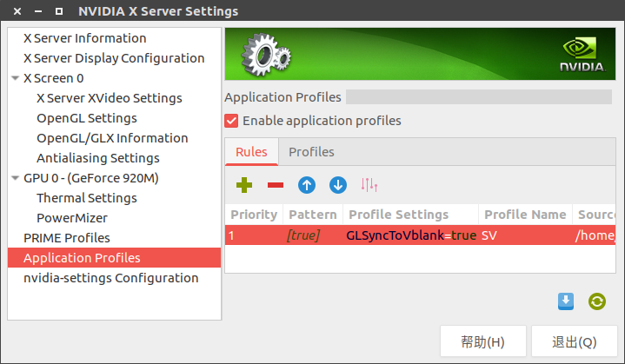625x364 pixels.
Task: Open OpenGL Settings page
Action: pyautogui.click(x=87, y=118)
